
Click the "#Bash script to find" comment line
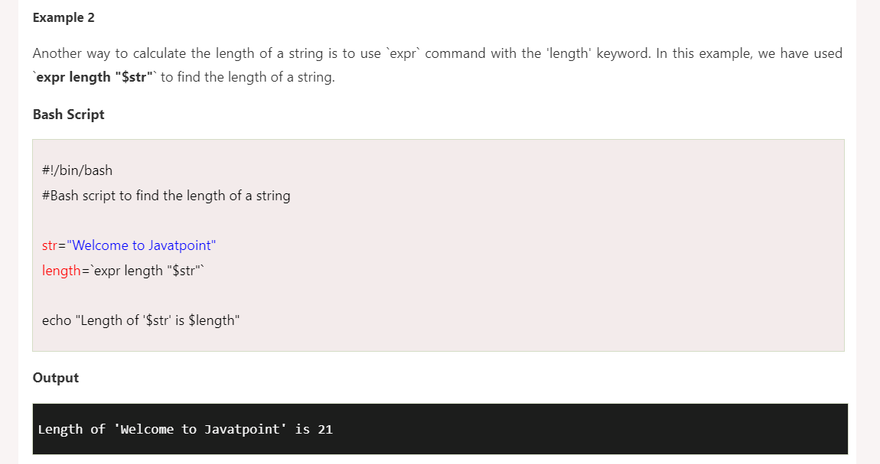(166, 195)
